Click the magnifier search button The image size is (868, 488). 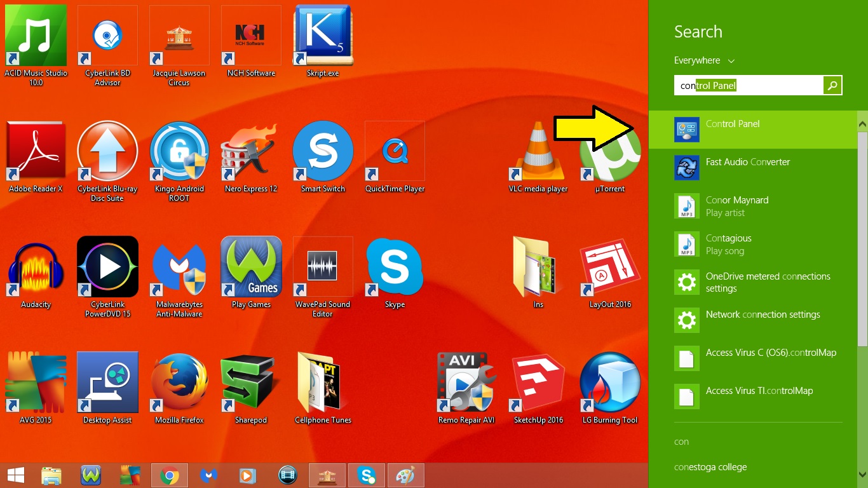(x=832, y=85)
